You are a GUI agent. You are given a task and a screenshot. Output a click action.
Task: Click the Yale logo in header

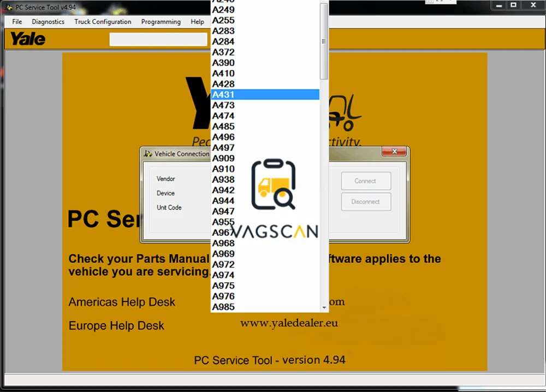pyautogui.click(x=28, y=39)
